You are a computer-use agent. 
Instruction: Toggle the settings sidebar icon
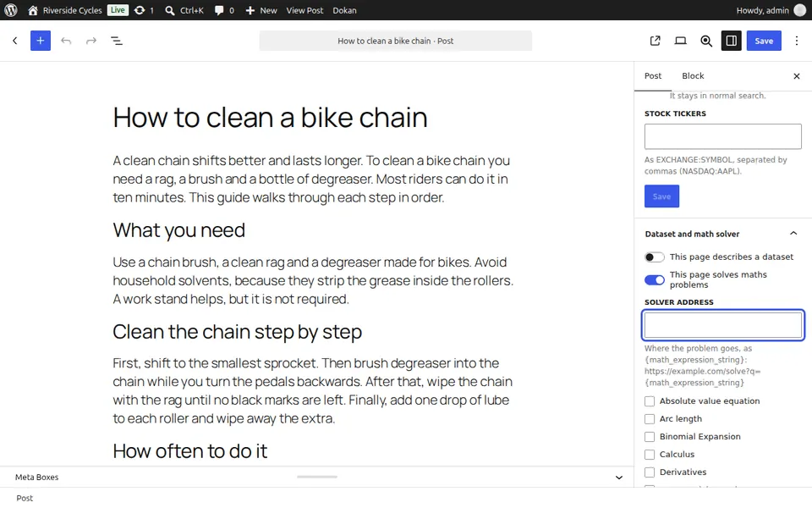pyautogui.click(x=731, y=41)
